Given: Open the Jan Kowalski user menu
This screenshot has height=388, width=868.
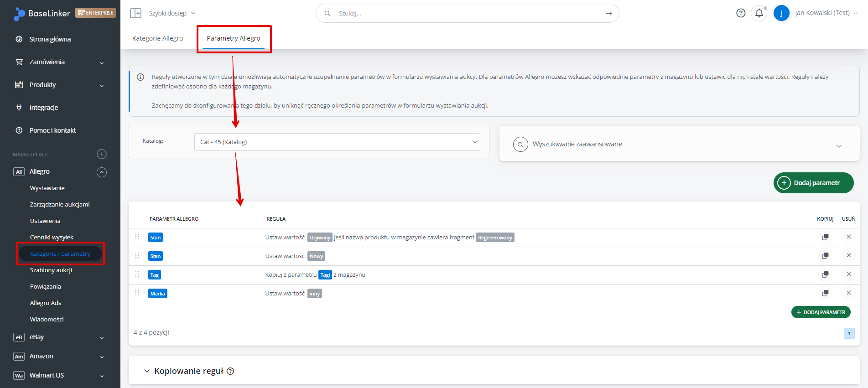Looking at the screenshot, I should [826, 13].
